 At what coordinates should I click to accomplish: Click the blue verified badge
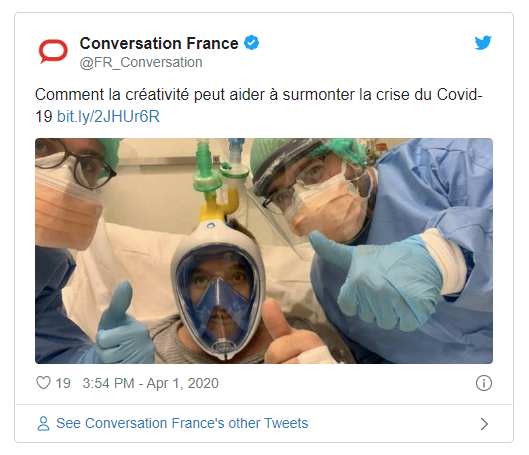tap(251, 43)
